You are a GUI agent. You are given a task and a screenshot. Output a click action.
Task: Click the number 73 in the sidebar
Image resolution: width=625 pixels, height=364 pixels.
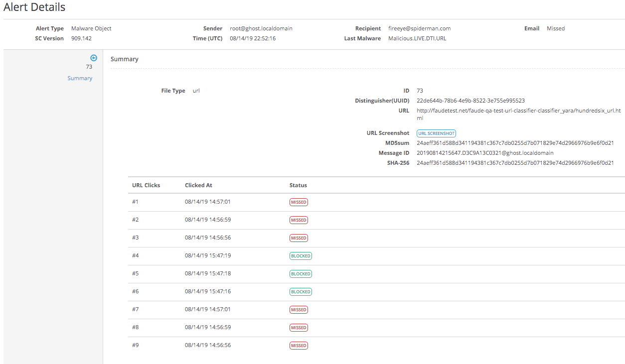[89, 67]
